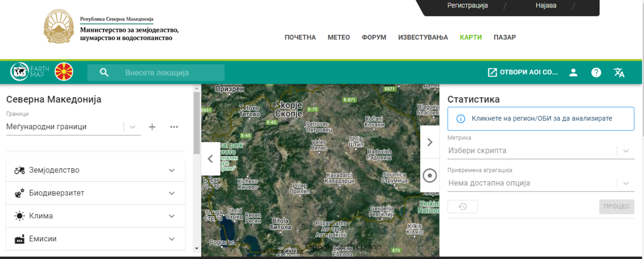Click the North Macedonia flag icon
Image resolution: width=644 pixels, height=259 pixels.
(64, 72)
